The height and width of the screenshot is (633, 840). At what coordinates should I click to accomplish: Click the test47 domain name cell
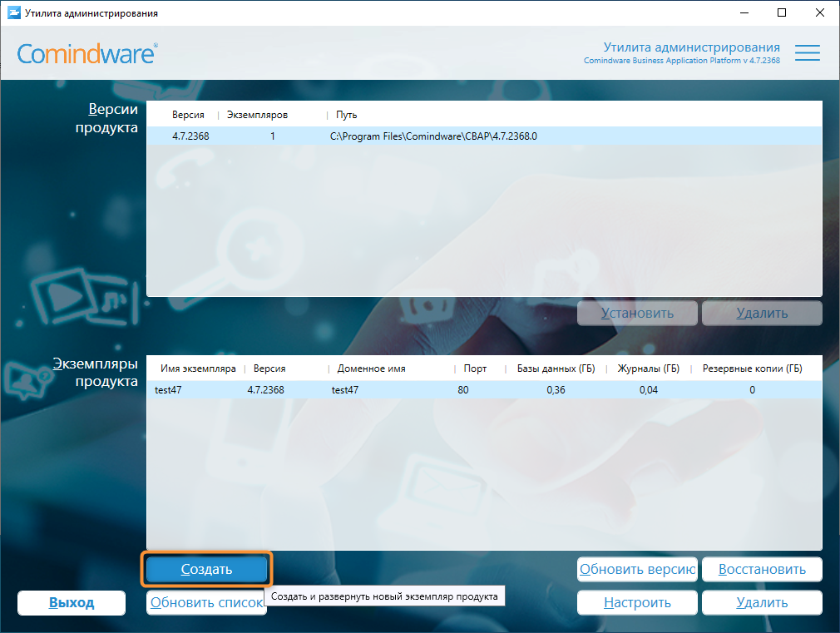(345, 390)
